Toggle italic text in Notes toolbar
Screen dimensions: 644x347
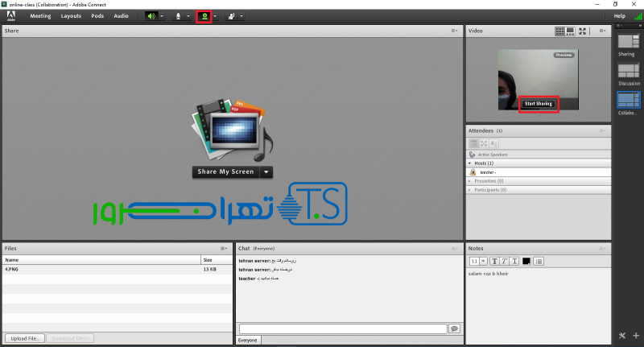[x=504, y=261]
